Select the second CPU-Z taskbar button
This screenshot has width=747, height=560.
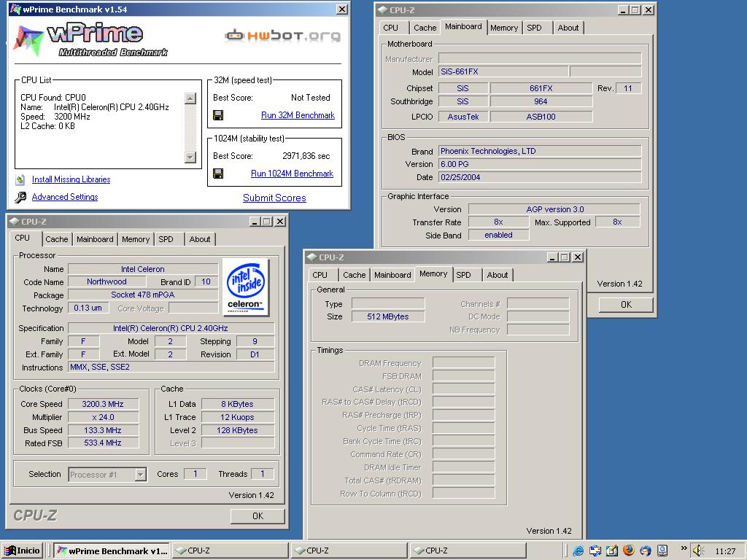tap(349, 551)
